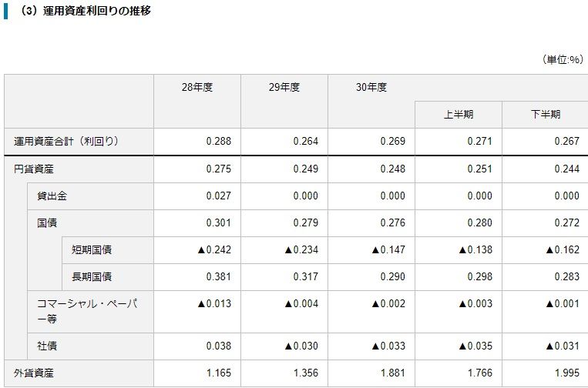The width and height of the screenshot is (588, 388).
Task: Select the 外貨資産 row label
Action: click(x=34, y=373)
